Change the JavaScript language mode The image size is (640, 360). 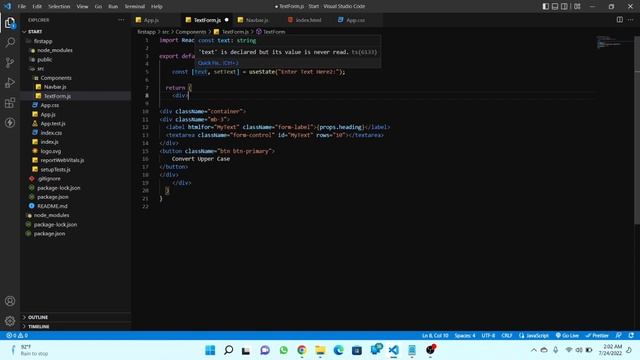[534, 336]
